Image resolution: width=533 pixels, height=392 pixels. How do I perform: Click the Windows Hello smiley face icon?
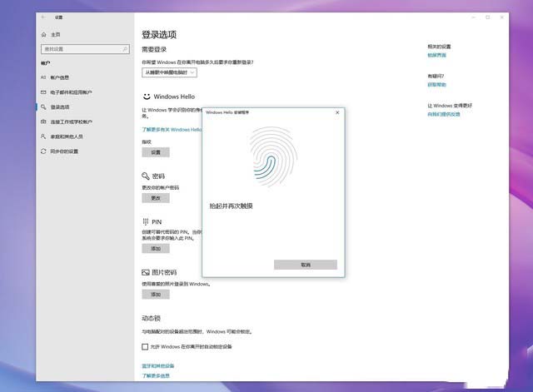tap(147, 97)
